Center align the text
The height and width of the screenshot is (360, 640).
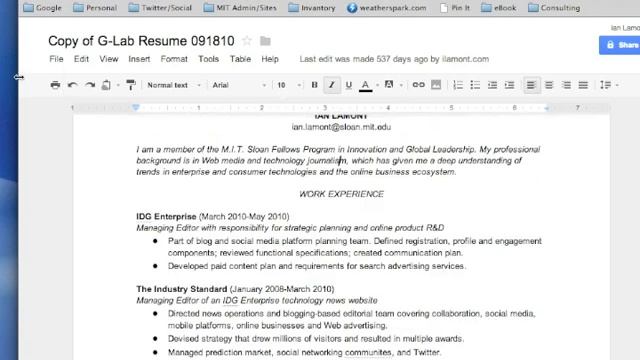coord(549,85)
